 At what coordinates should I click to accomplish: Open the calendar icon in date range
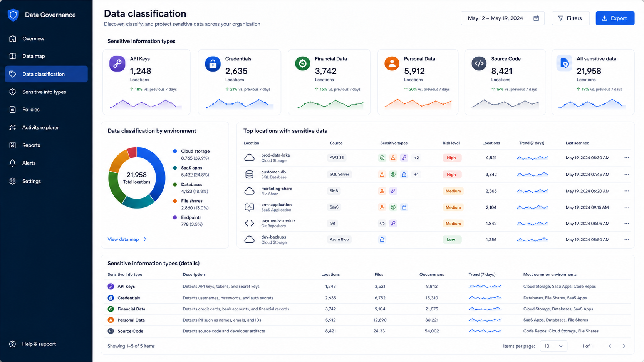[536, 18]
